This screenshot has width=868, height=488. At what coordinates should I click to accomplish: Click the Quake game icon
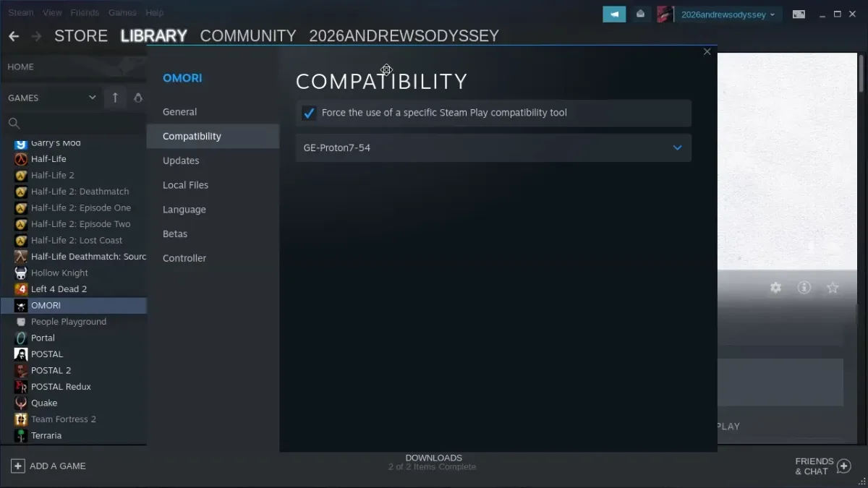(x=21, y=403)
